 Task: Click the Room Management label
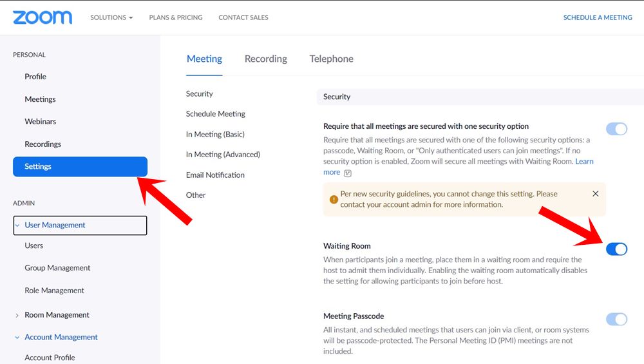(x=57, y=315)
